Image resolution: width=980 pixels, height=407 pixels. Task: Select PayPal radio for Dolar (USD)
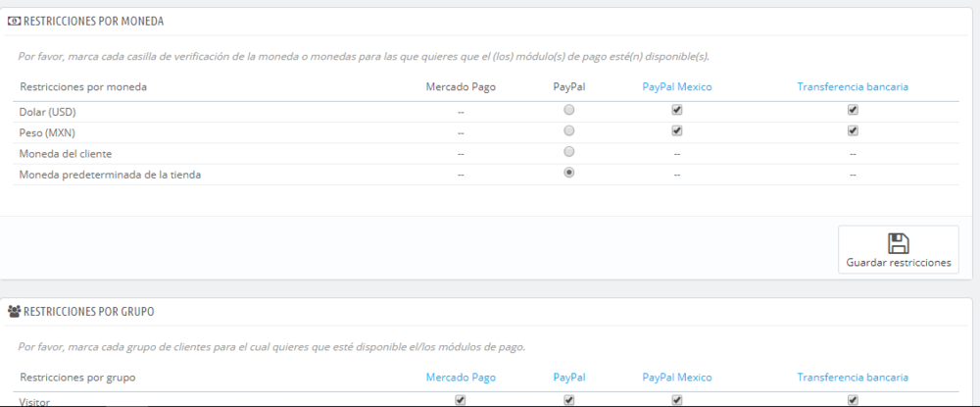(568, 110)
